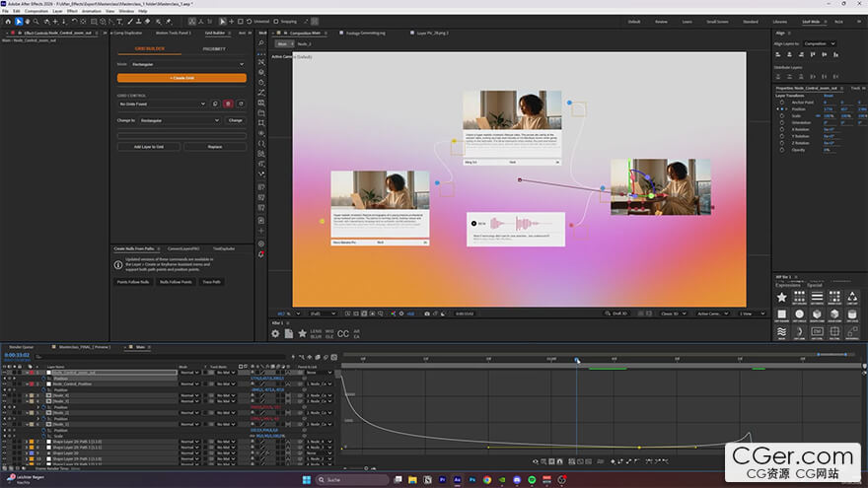868x488 pixels.
Task: Open Mode dropdown for Node_Control_zoom_out layer
Action: (x=189, y=373)
